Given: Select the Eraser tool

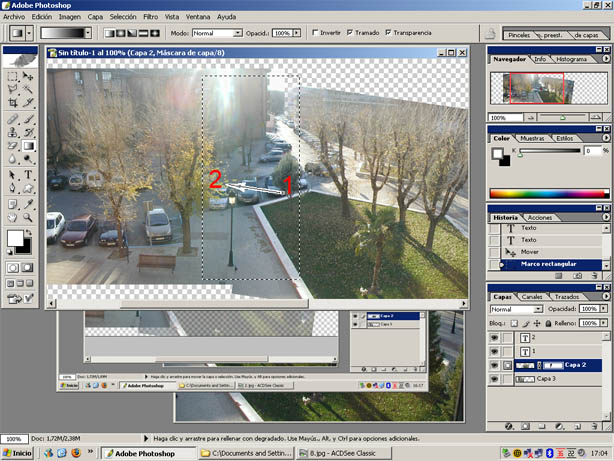Looking at the screenshot, I should click(13, 146).
